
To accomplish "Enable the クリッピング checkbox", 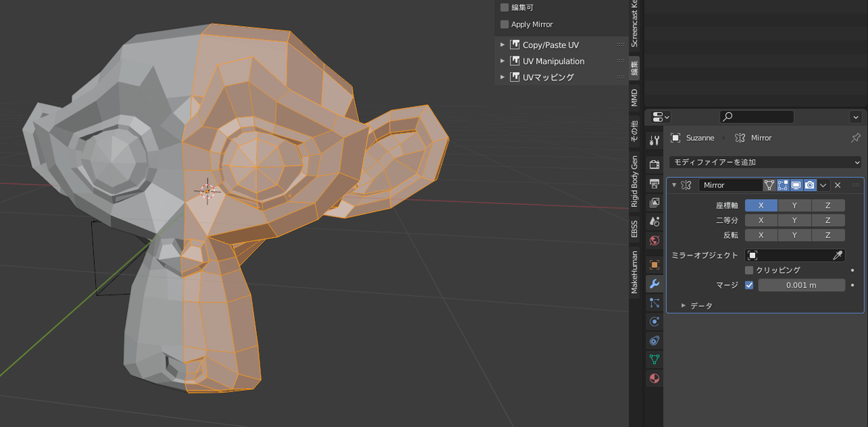I will point(749,270).
